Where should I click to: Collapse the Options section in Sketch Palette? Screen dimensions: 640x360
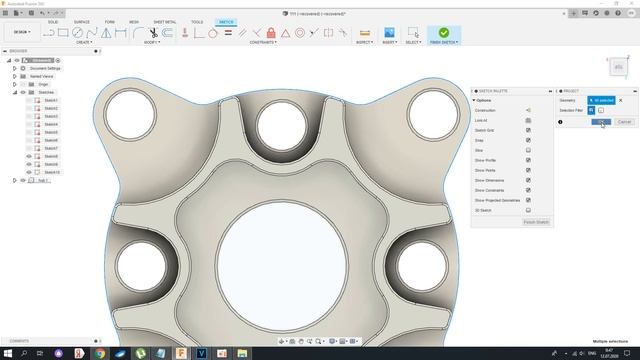pyautogui.click(x=474, y=100)
